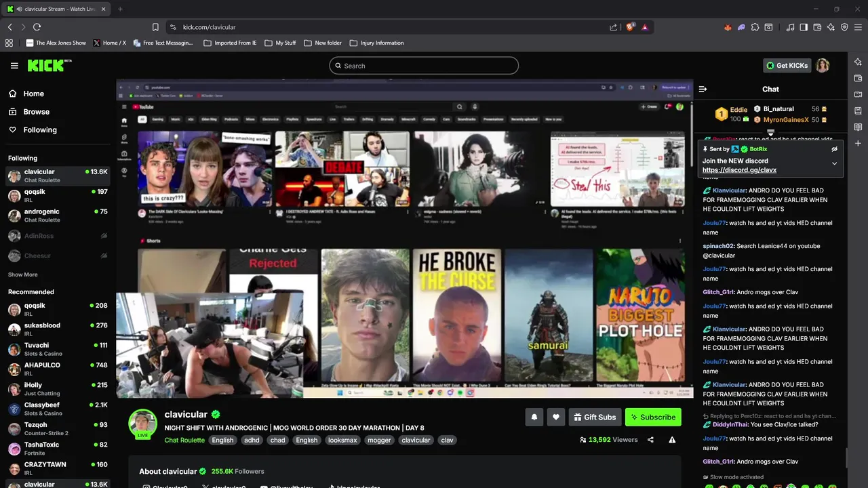Expand the pinned discord message chevron
Screen dimensions: 868x488
coord(834,163)
